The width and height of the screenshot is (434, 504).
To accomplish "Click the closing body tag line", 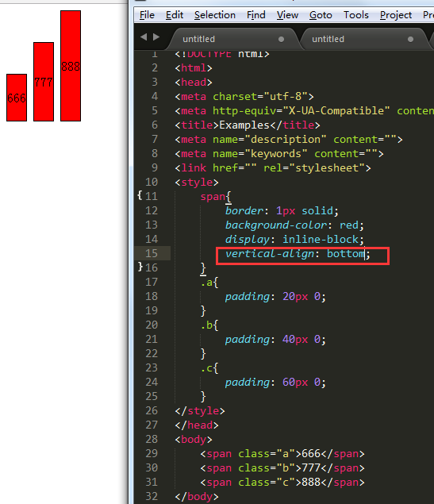I will point(197,497).
